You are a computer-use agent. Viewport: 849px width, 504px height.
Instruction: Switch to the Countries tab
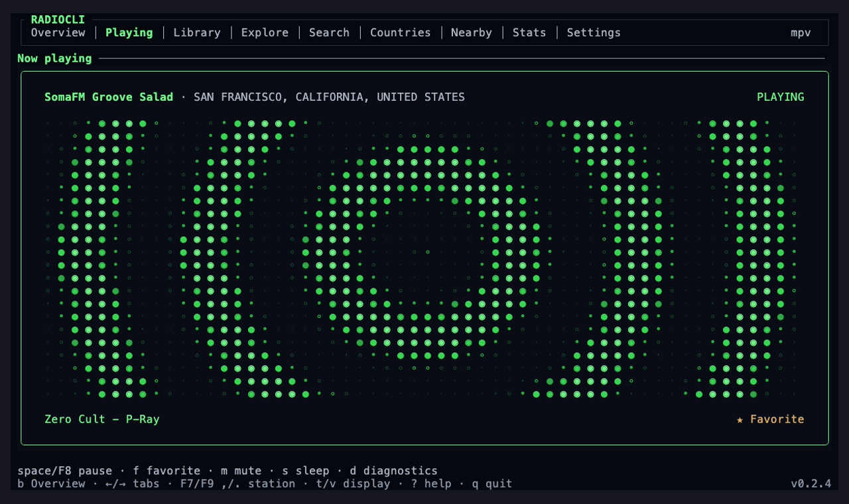point(401,32)
